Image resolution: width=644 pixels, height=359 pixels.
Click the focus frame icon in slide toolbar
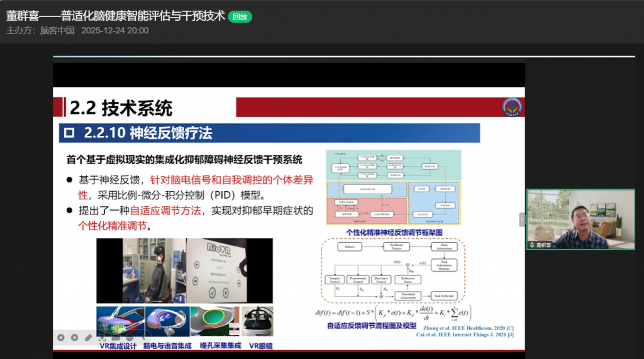103,338
